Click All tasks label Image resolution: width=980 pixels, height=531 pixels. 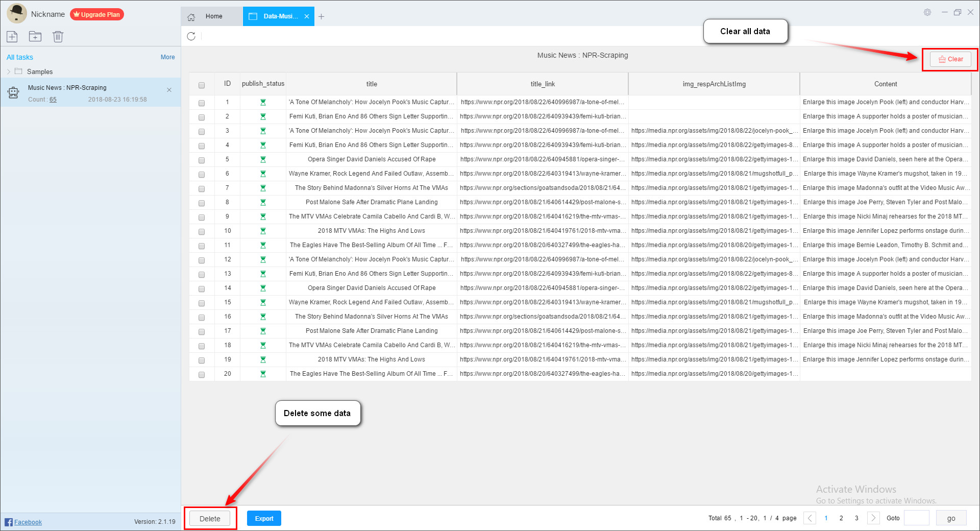pos(20,57)
